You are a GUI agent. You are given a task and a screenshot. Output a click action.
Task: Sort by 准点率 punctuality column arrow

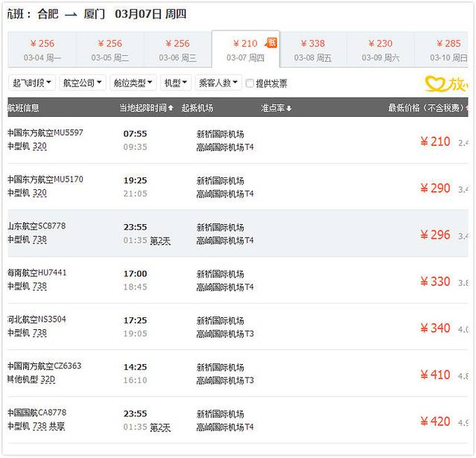[x=288, y=109]
